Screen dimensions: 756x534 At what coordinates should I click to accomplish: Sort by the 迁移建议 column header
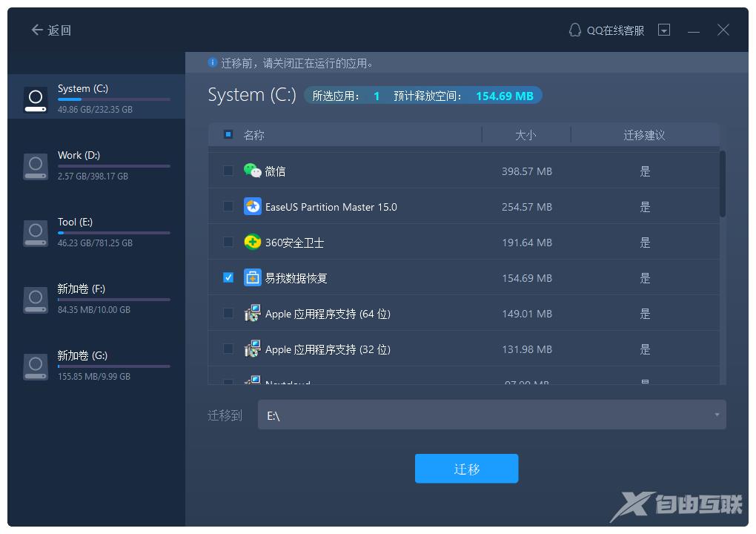click(644, 135)
